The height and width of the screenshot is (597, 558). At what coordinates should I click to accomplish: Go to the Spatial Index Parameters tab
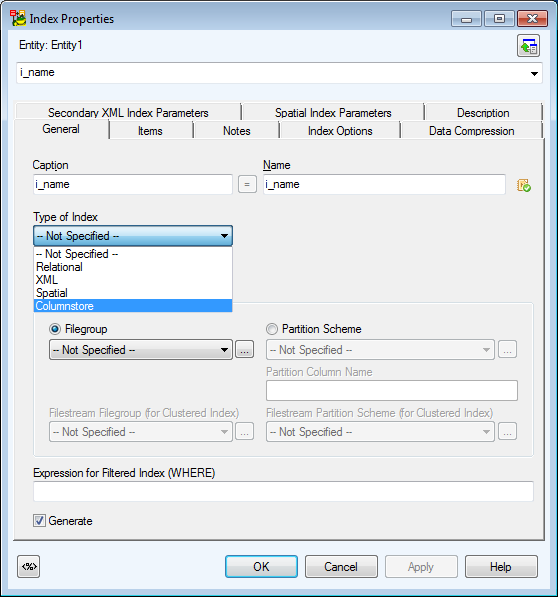tap(333, 113)
